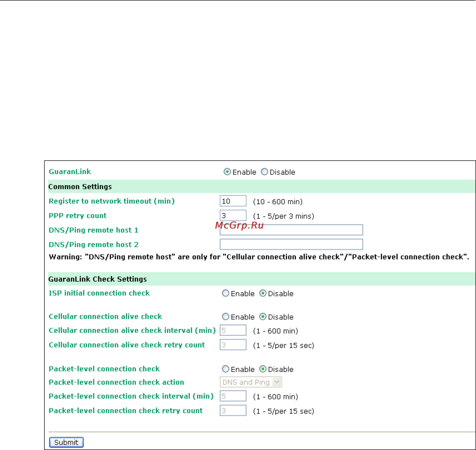The width and height of the screenshot is (476, 450).
Task: Click the DNS/Ping remote host warning text
Action: [x=259, y=257]
